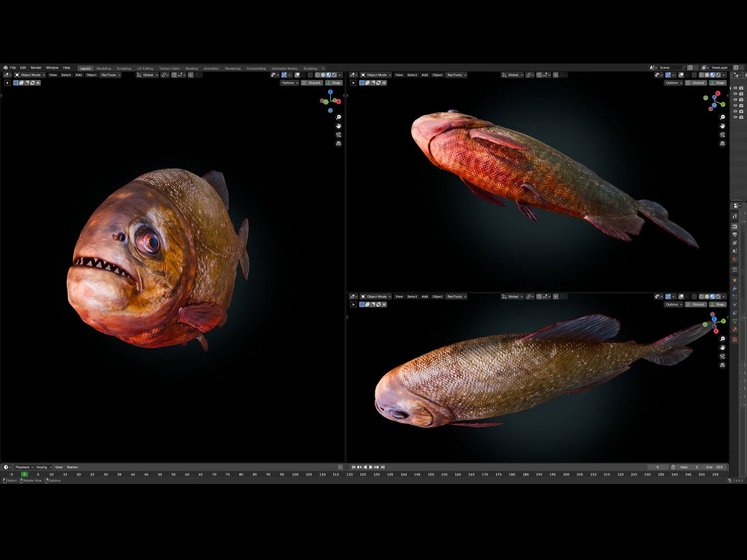This screenshot has width=747, height=560.
Task: Open the Object Mode dropdown in left viewport
Action: click(30, 75)
